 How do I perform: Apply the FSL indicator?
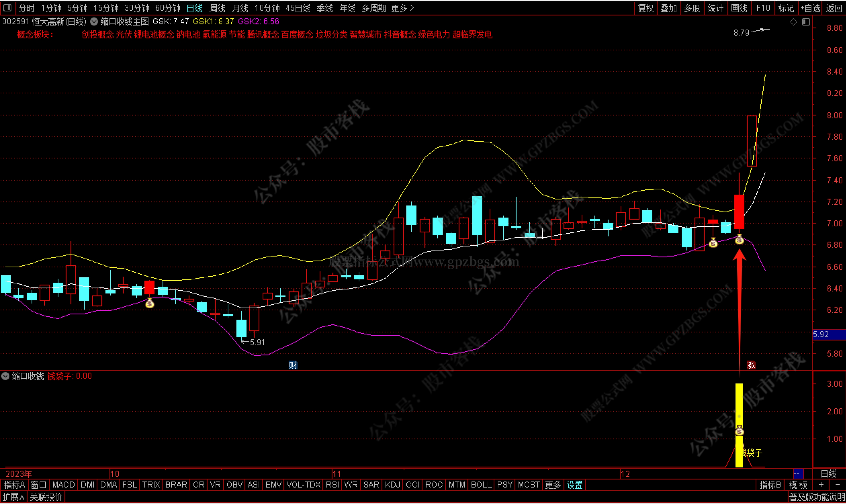129,485
